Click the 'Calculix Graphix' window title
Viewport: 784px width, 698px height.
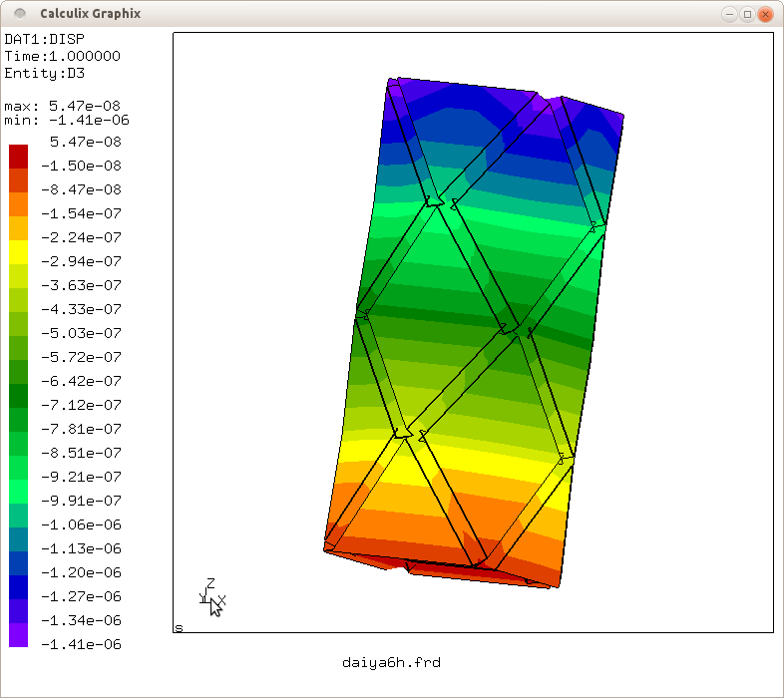91,14
